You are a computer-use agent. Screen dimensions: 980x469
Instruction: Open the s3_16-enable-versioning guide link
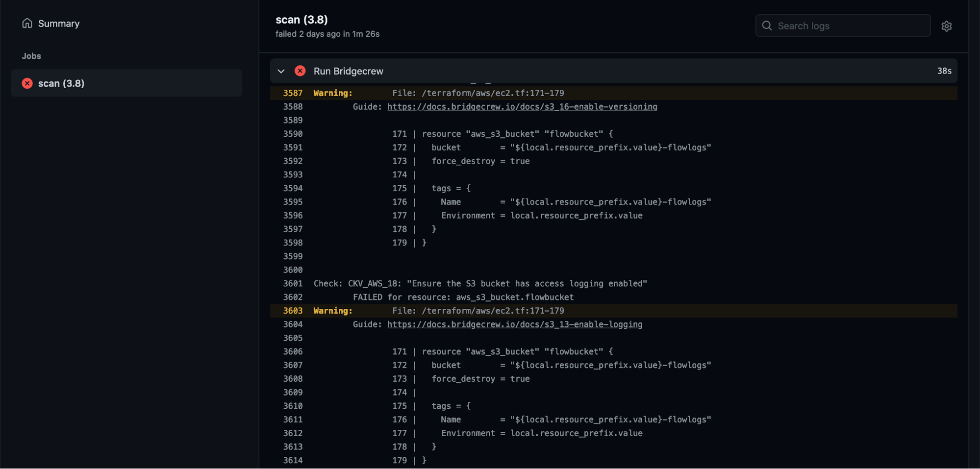tap(522, 107)
